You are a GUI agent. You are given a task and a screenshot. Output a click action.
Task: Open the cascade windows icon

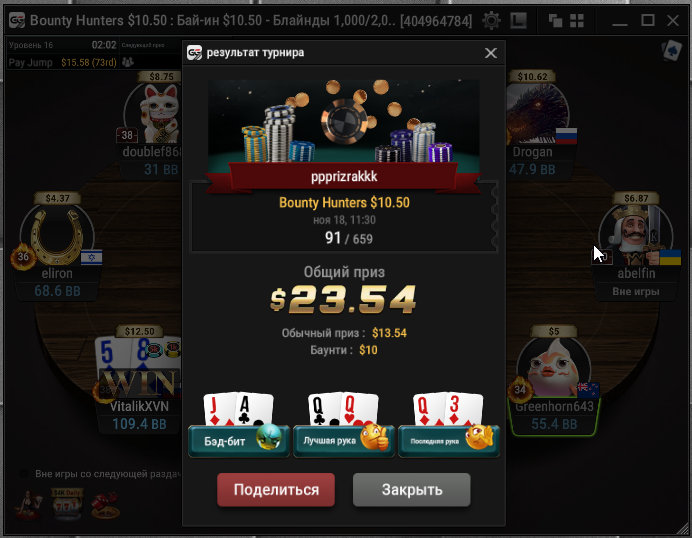tap(555, 20)
